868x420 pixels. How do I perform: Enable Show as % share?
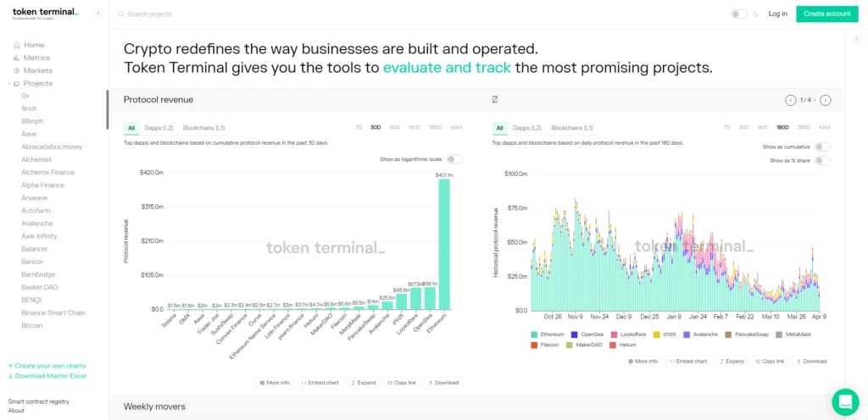tap(822, 160)
